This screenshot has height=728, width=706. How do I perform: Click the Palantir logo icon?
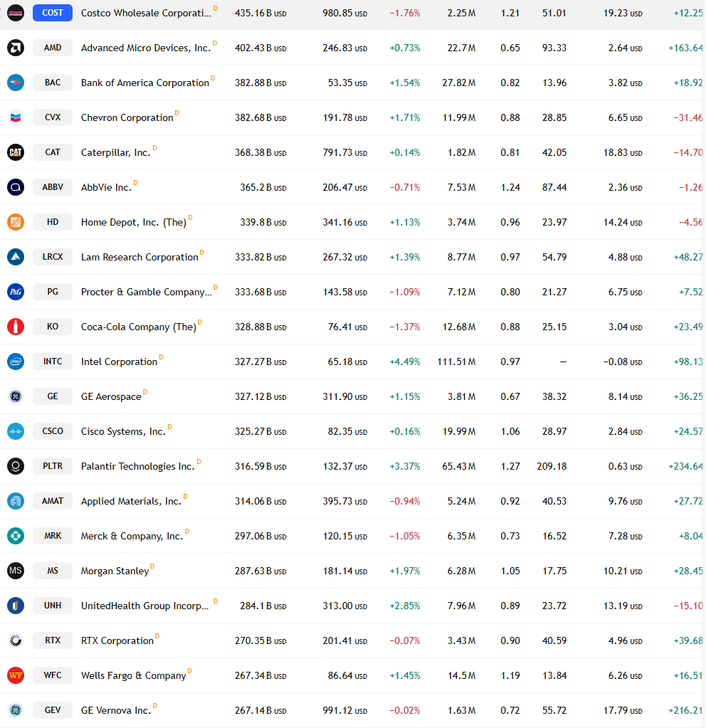tap(16, 465)
